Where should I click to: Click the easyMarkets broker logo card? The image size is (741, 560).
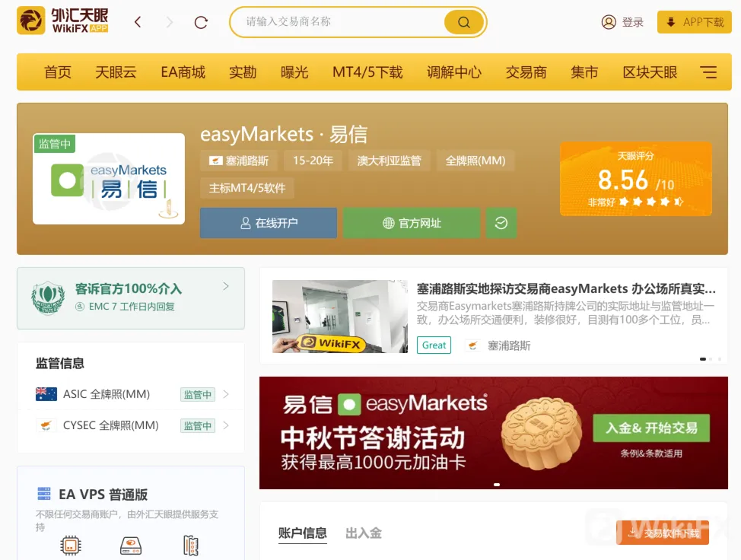click(x=109, y=179)
